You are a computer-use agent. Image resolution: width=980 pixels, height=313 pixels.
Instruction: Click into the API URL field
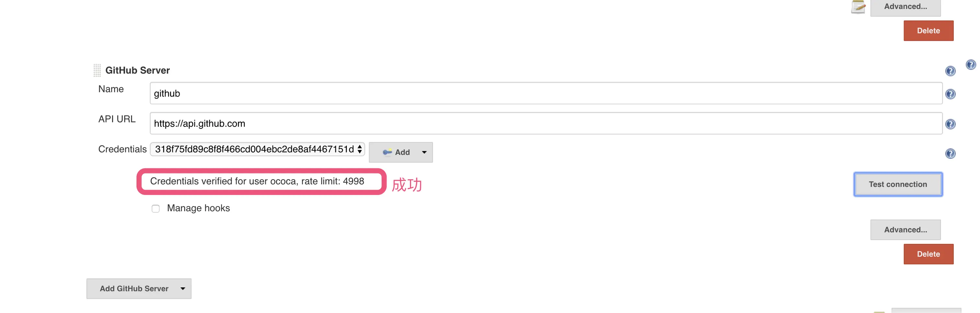point(545,123)
